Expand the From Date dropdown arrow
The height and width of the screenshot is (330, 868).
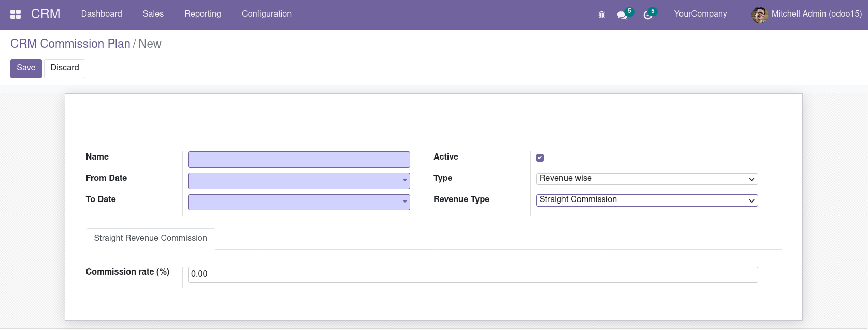pyautogui.click(x=404, y=180)
